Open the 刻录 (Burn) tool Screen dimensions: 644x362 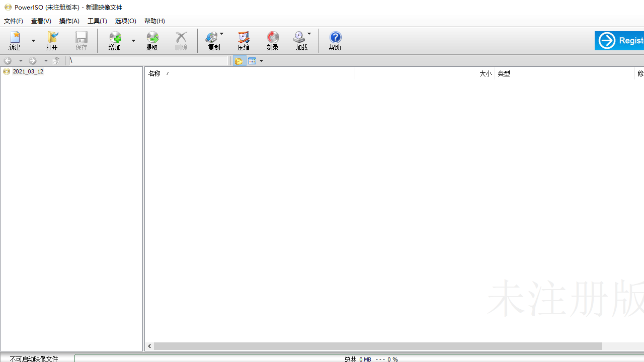click(272, 40)
